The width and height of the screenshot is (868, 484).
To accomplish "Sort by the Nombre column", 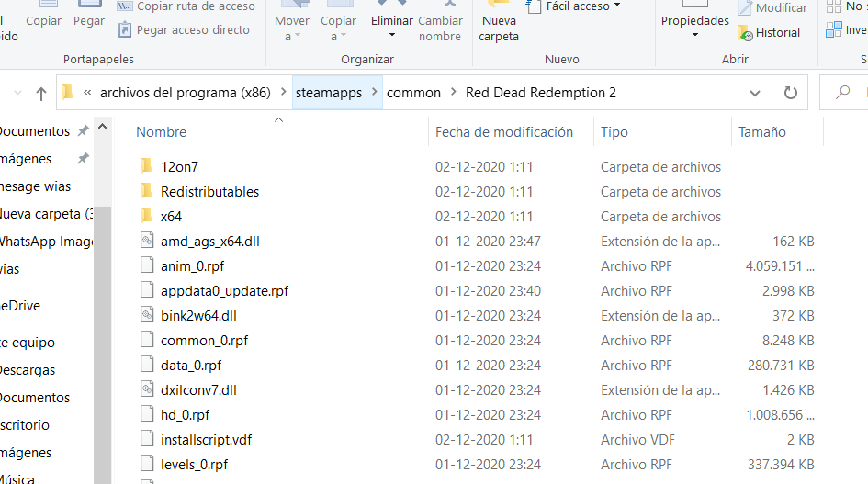I will tap(161, 132).
